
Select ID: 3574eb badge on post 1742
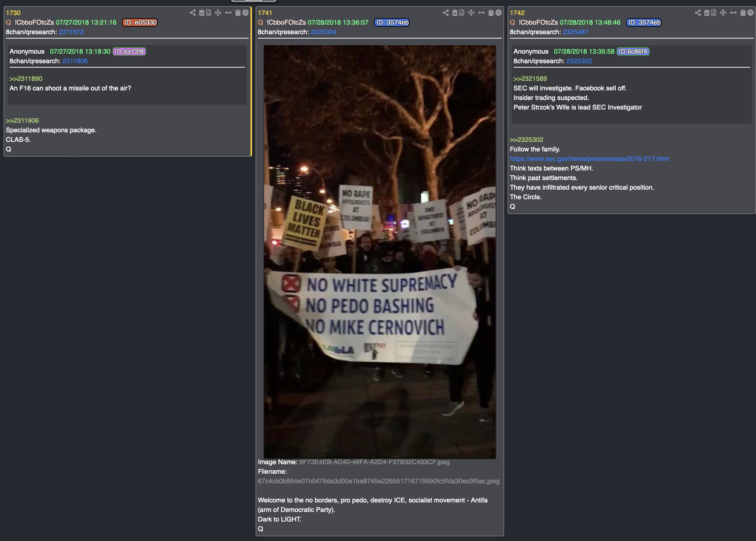click(x=644, y=22)
